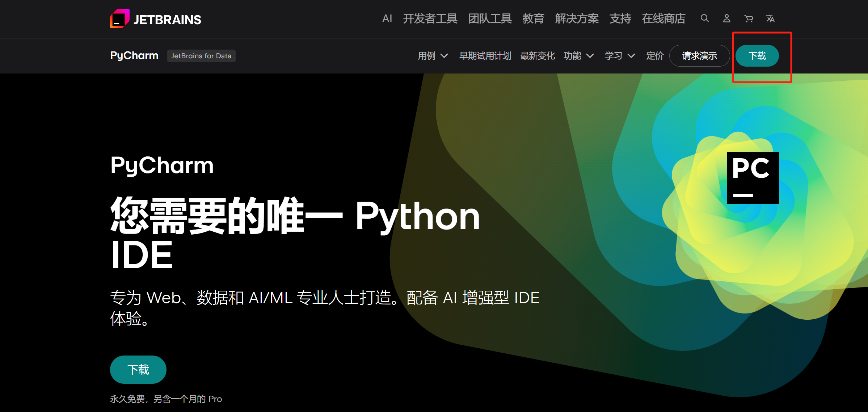
Task: Click the 早期试用计划 link
Action: (485, 56)
